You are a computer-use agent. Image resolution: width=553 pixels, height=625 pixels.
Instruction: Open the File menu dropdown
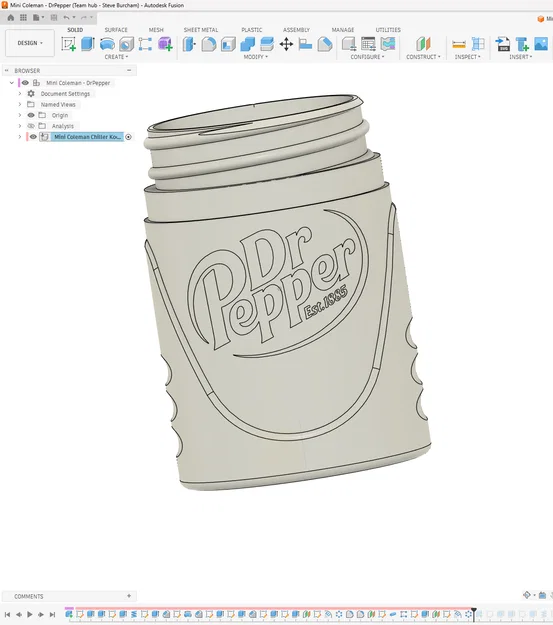point(38,18)
